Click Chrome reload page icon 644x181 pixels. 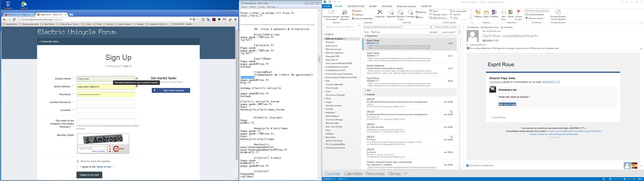14,19
